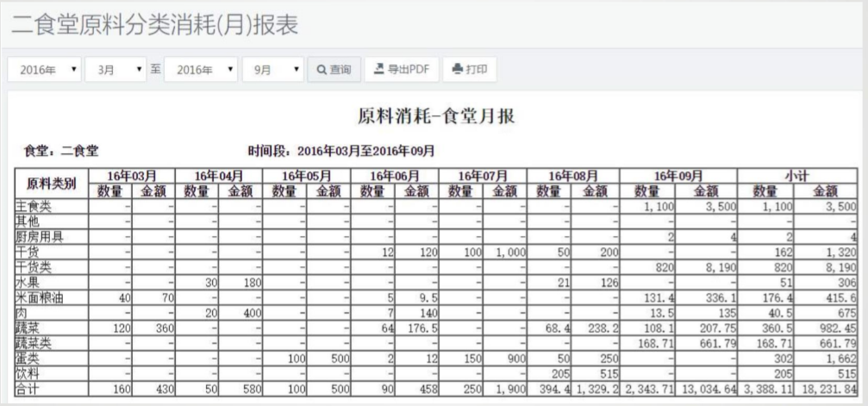The image size is (868, 406).
Task: Click the 1,900 July total amount
Action: tap(509, 389)
